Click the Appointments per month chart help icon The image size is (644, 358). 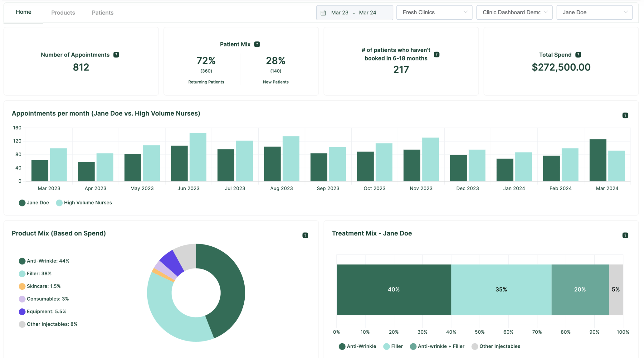[x=625, y=115]
